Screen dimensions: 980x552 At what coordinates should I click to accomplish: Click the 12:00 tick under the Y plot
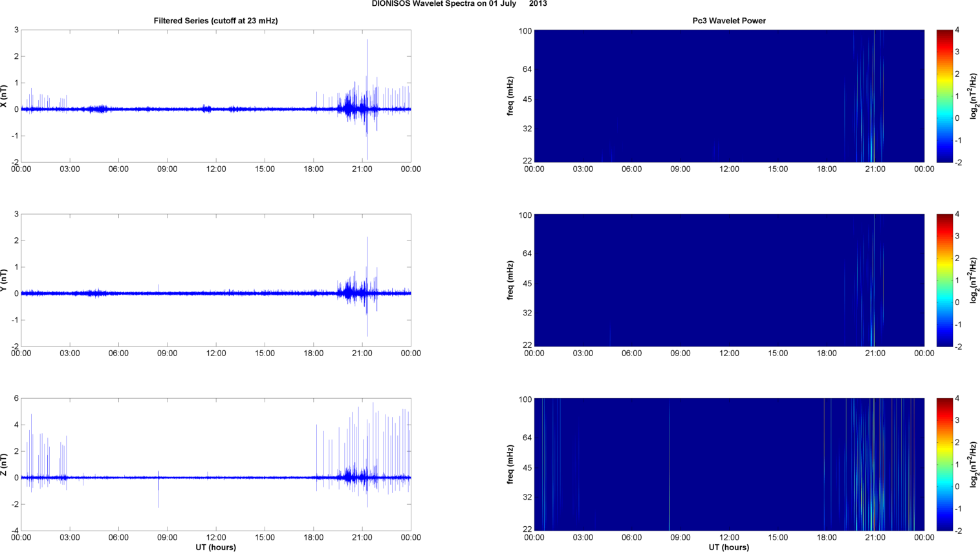coord(216,354)
